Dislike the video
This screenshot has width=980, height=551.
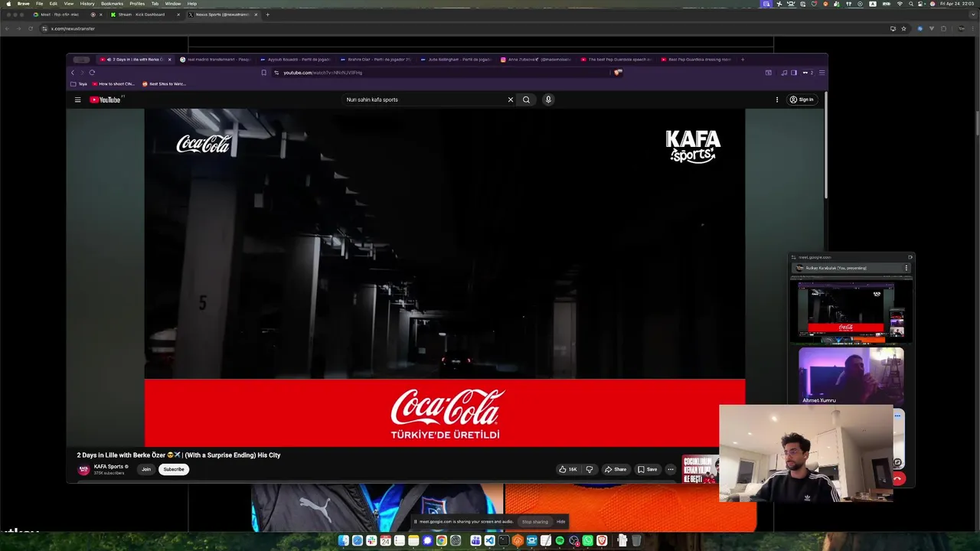coord(590,469)
